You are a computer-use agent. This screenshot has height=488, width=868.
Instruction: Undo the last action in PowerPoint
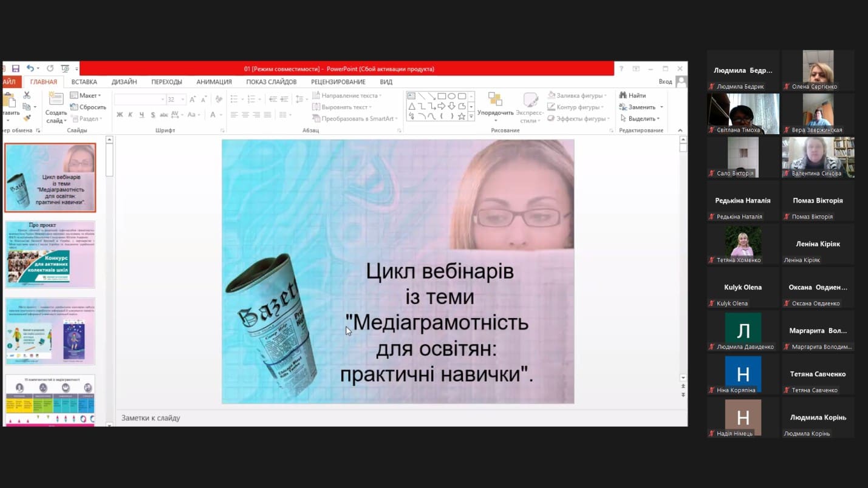point(30,69)
